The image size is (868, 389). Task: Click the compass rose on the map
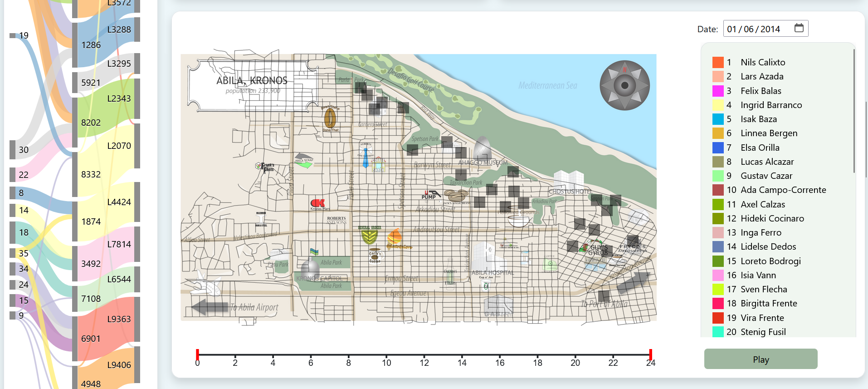(x=624, y=85)
